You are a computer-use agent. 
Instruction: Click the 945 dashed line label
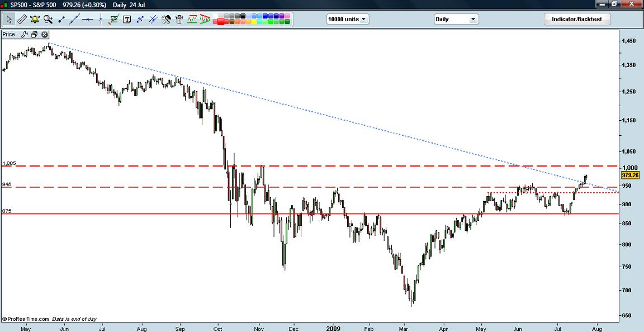point(7,184)
